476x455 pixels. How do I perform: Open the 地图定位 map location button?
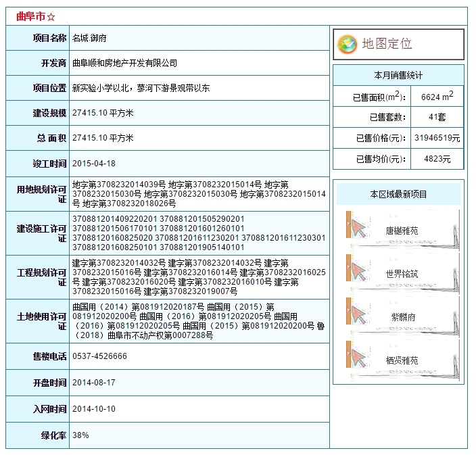point(398,45)
